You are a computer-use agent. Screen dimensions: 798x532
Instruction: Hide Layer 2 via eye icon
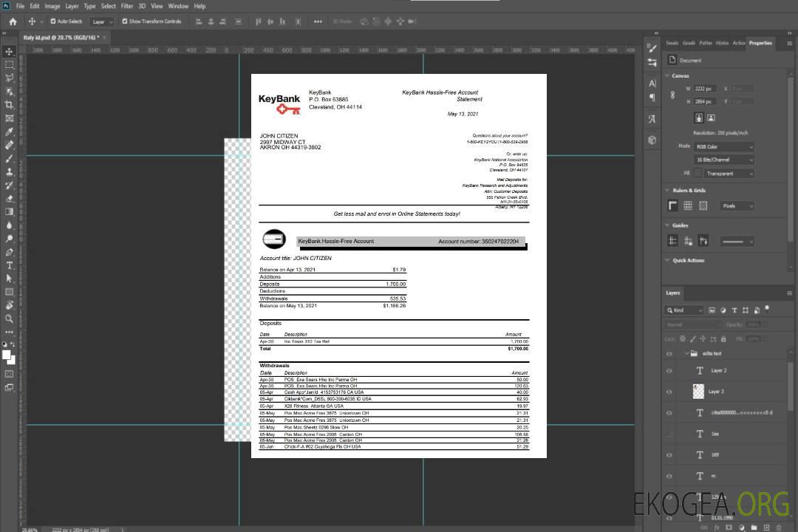click(669, 371)
